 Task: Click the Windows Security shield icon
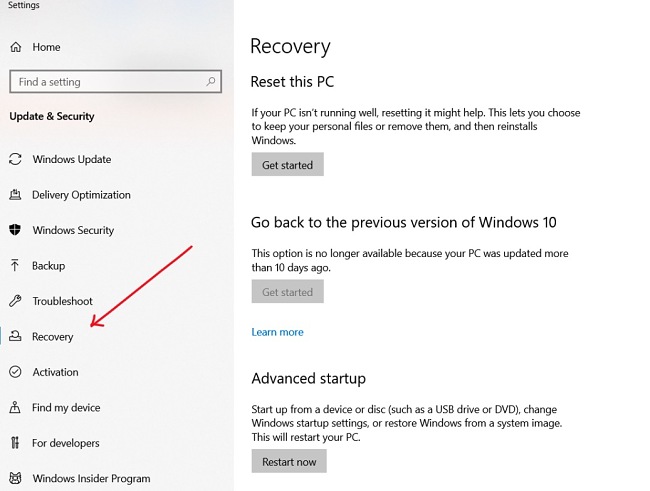click(15, 230)
